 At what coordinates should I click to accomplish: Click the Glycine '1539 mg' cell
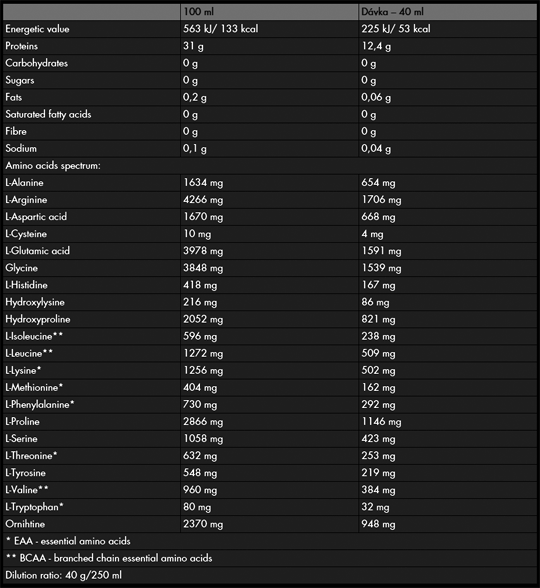point(381,268)
